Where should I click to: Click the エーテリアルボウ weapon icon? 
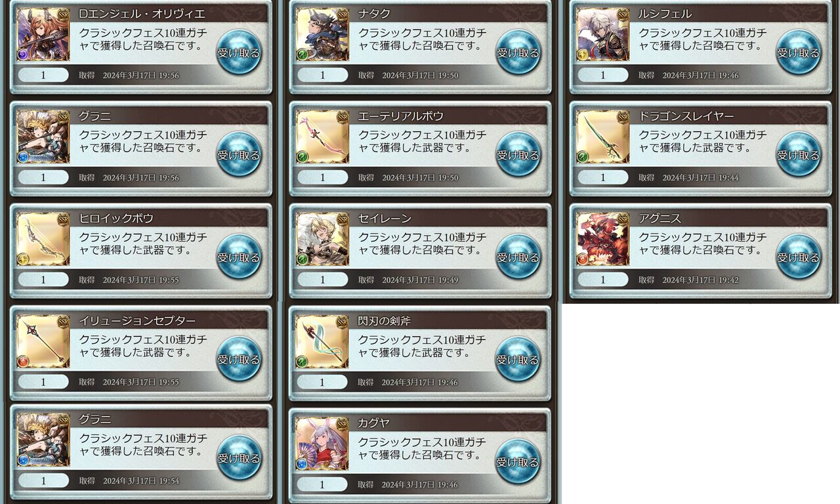coord(322,136)
